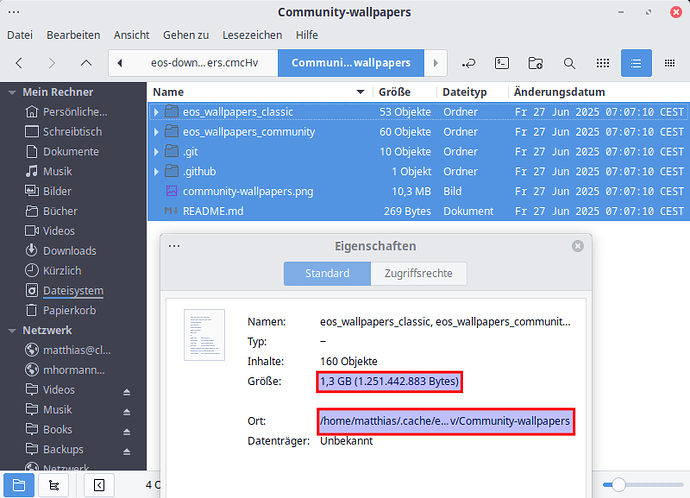690x498 pixels.
Task: Adjust the zoom slider in status bar
Action: click(x=619, y=484)
